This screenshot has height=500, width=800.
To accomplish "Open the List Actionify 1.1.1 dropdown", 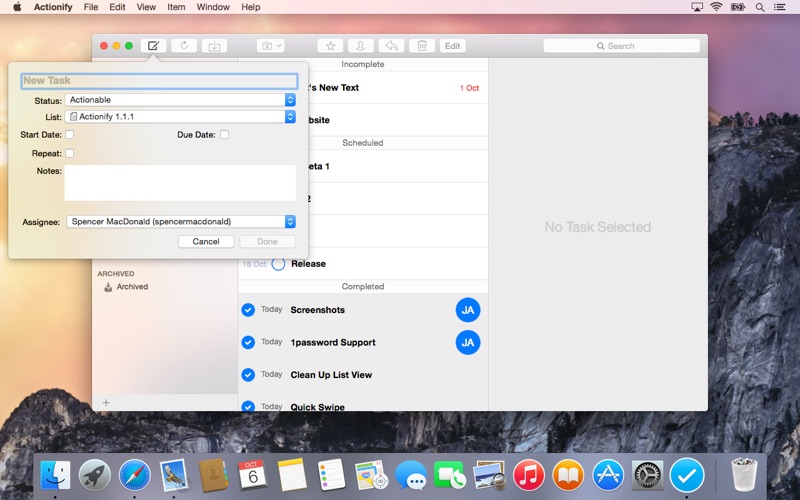I will [x=180, y=116].
